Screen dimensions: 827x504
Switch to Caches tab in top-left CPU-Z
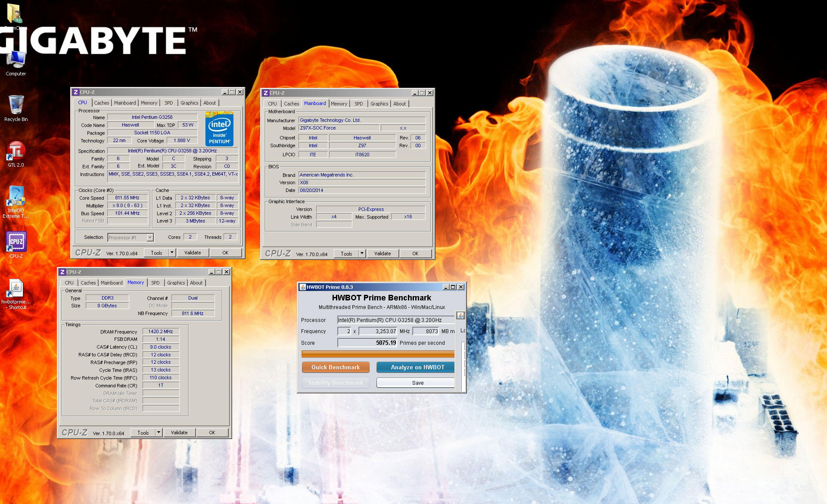tap(101, 103)
